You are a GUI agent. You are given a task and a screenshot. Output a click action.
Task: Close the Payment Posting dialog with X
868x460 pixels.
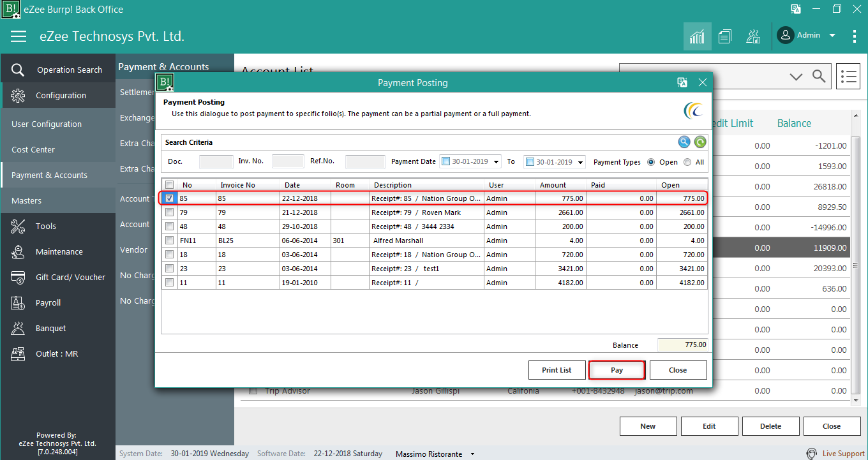(703, 82)
